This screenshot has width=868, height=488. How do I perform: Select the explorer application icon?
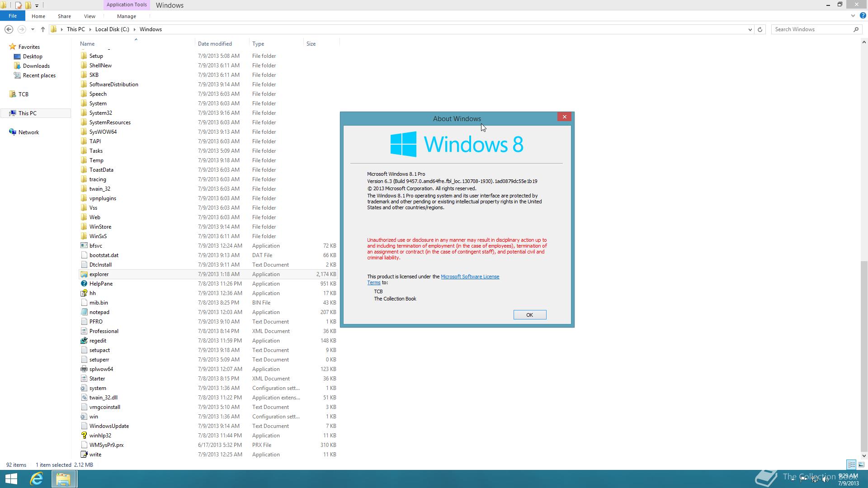click(84, 274)
